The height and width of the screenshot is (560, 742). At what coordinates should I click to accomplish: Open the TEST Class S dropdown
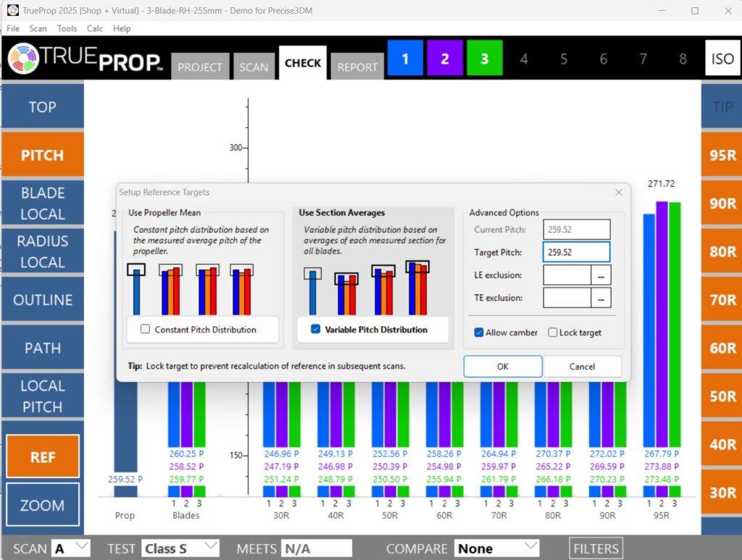point(180,548)
